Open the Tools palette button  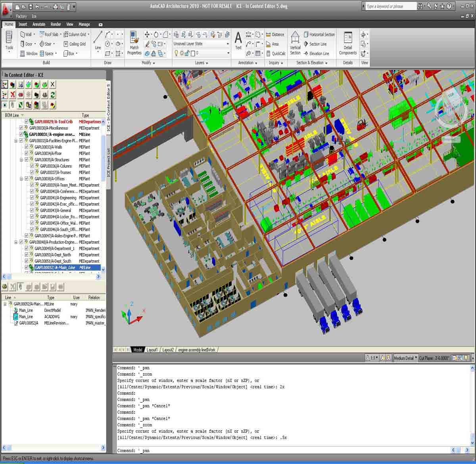pos(9,42)
